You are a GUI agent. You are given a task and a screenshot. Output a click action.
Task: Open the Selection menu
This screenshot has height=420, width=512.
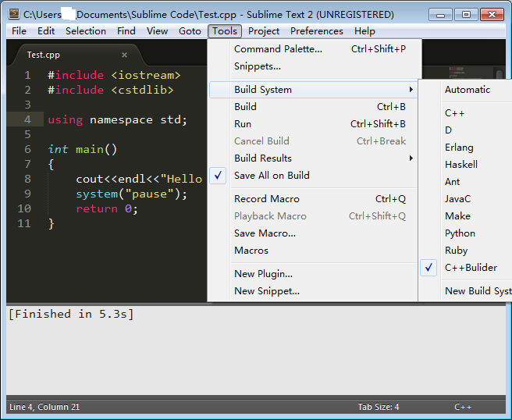pos(86,31)
